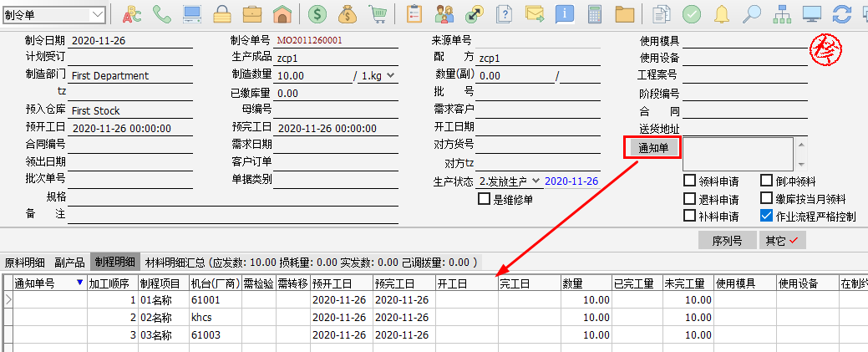868x352 pixels.
Task: Open the organization hierarchy chart icon
Action: pos(782,14)
